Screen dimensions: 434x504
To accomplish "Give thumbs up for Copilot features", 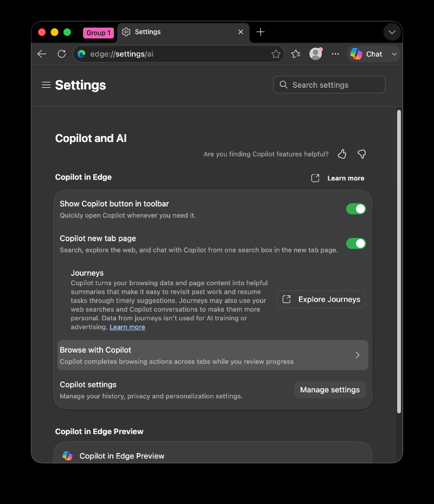I will click(x=342, y=154).
